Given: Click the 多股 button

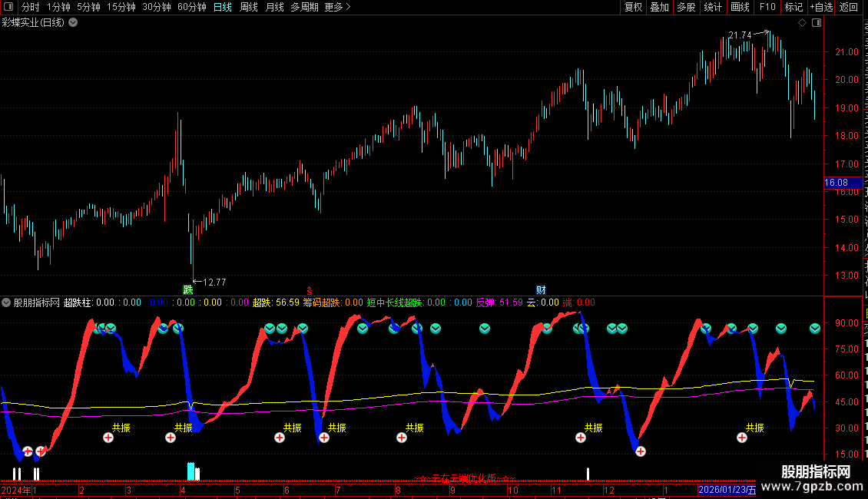Looking at the screenshot, I should (686, 7).
